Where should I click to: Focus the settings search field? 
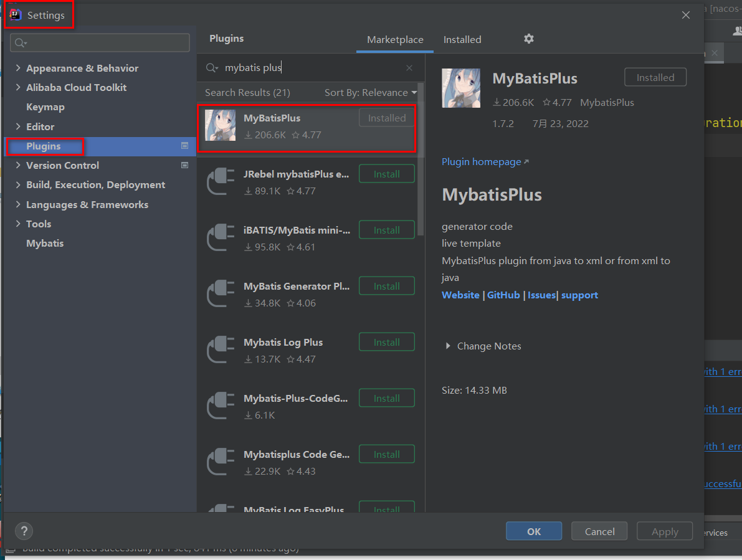click(100, 43)
